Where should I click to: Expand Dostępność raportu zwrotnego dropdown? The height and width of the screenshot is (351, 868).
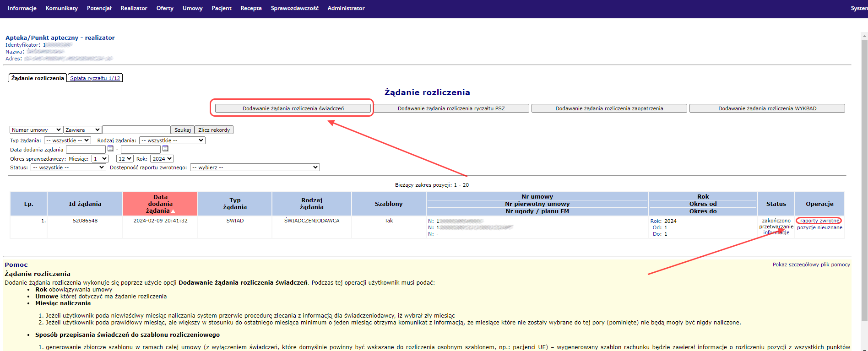(x=255, y=167)
